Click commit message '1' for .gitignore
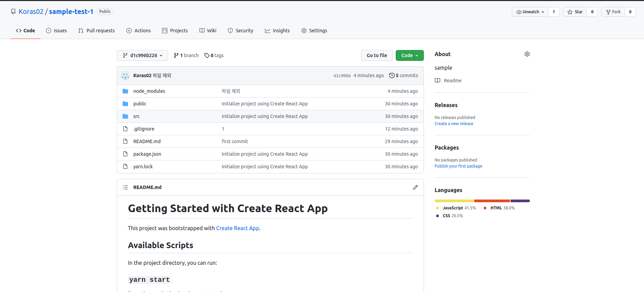 [223, 129]
